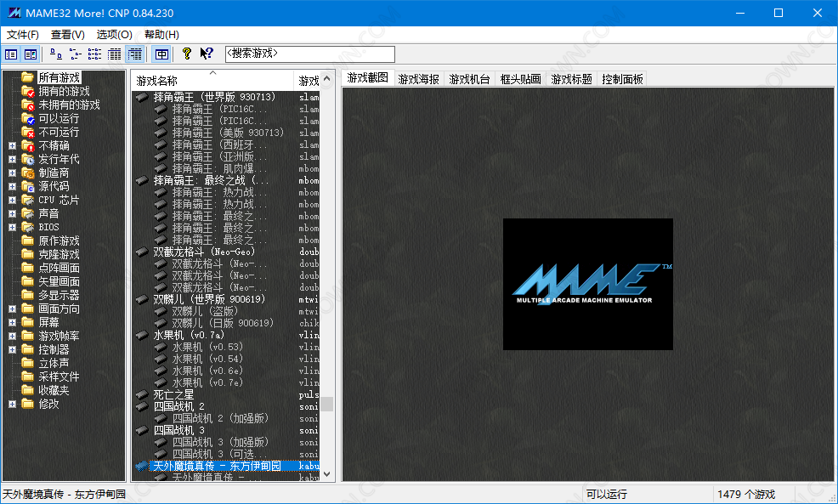Switch to the 游戏标题 tab
This screenshot has height=504, width=838.
(571, 79)
